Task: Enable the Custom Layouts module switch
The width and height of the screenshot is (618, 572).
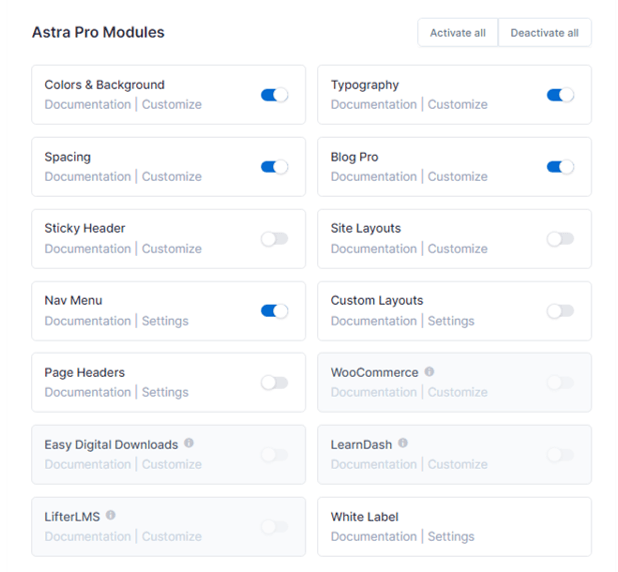Action: tap(560, 311)
